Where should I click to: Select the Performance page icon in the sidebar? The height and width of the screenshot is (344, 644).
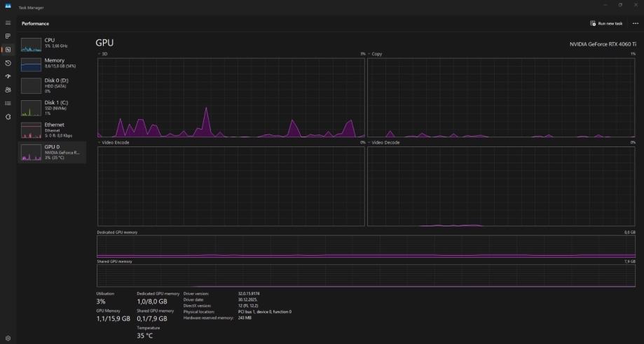point(8,50)
